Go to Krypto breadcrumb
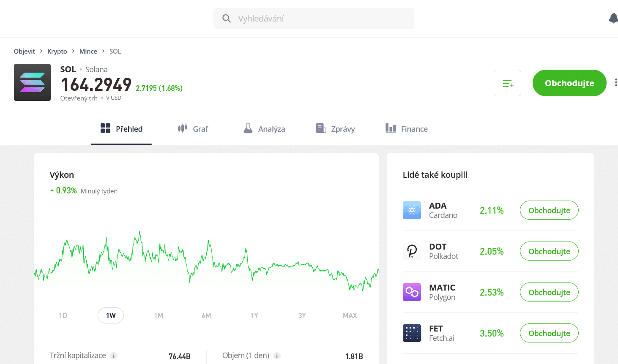 click(x=57, y=51)
